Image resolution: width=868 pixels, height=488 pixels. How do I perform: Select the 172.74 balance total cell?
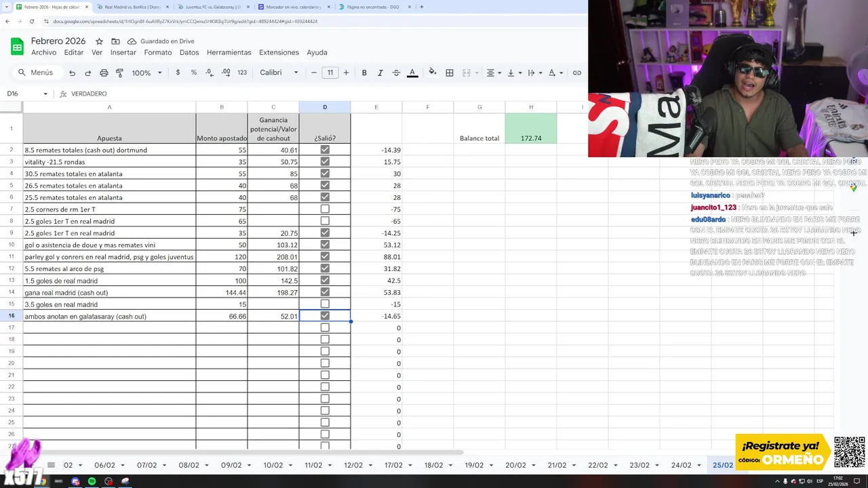click(x=531, y=129)
